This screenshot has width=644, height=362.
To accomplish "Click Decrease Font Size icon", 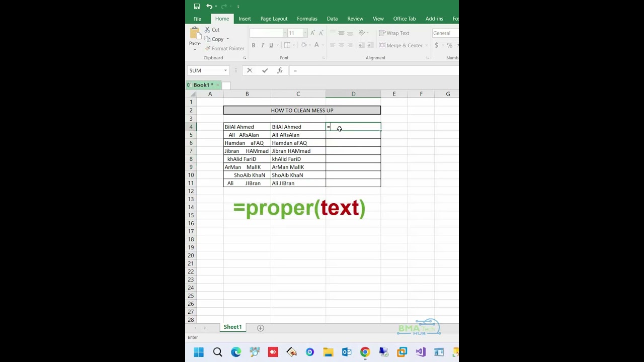I will tap(321, 33).
